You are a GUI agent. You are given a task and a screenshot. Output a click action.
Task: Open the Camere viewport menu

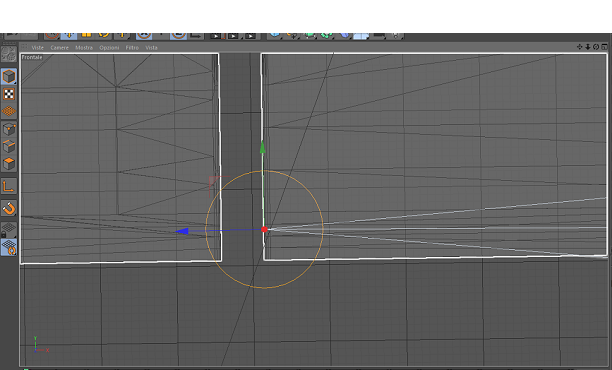click(59, 48)
